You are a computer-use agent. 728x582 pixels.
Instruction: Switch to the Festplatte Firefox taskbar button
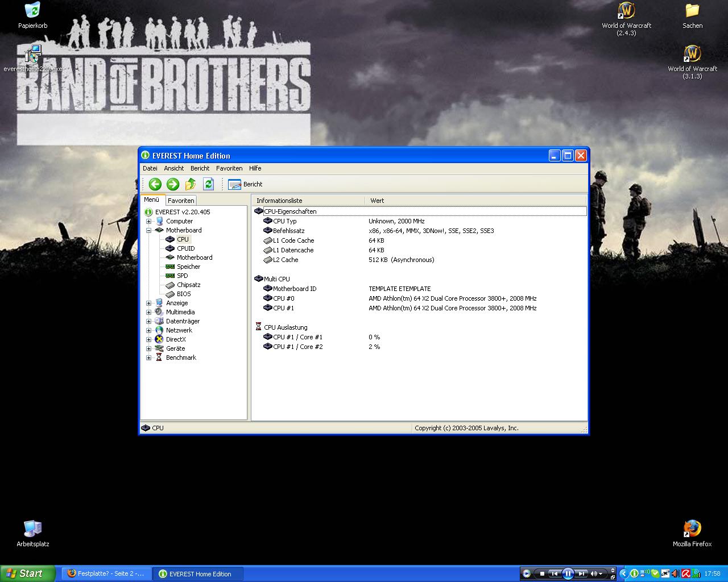click(x=107, y=573)
